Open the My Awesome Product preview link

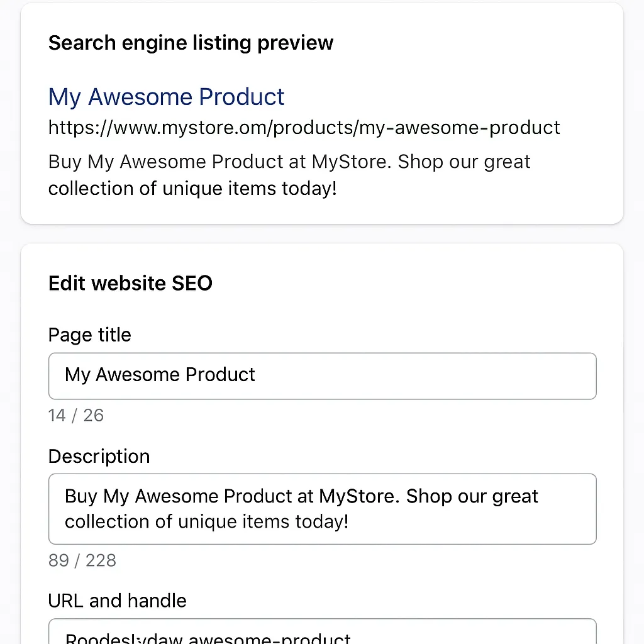[165, 96]
